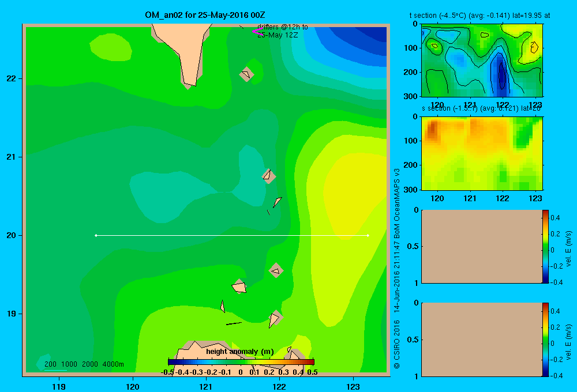The image size is (577, 392).
Task: Click the map title "OM_an02 for 25-May-2016 00Z"
Action: pyautogui.click(x=205, y=15)
